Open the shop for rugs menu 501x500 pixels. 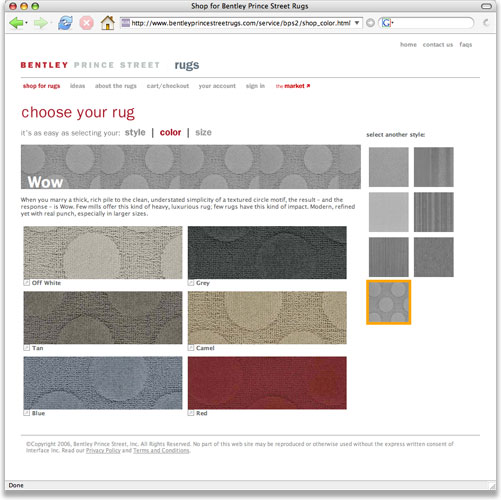(41, 86)
